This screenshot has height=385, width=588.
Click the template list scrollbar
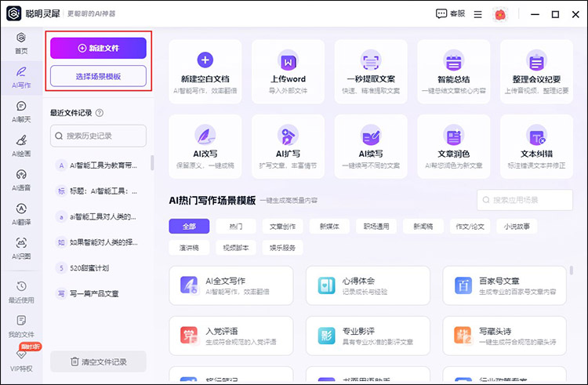pyautogui.click(x=571, y=270)
